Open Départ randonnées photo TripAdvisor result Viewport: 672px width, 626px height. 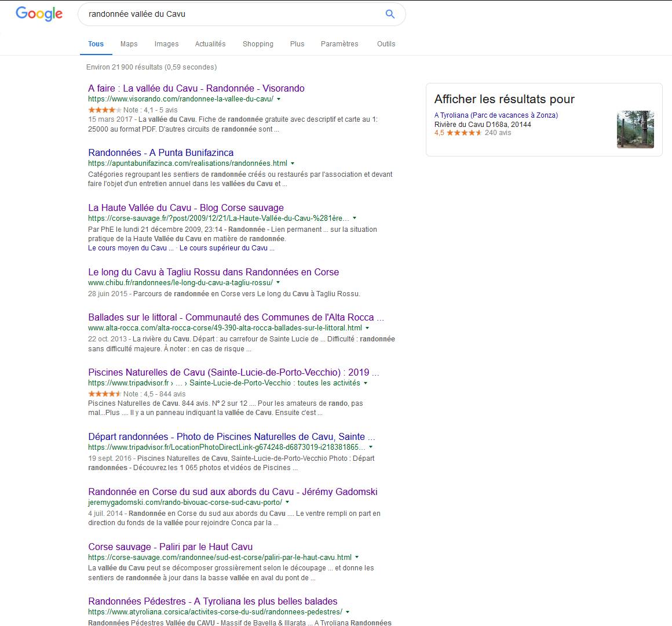click(231, 436)
